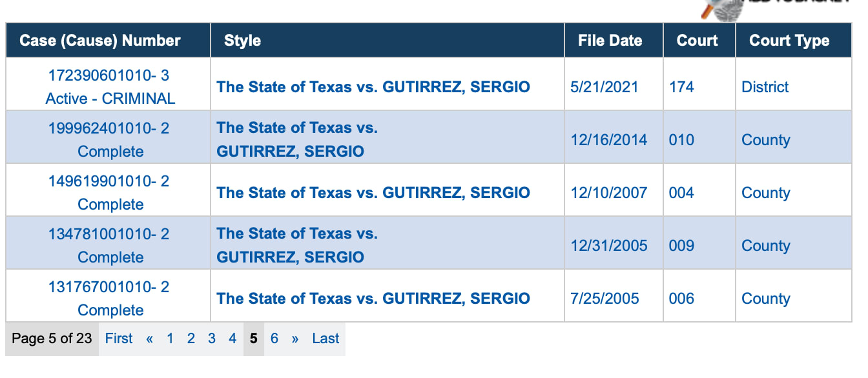Sort by Case (Cause) Number column header
This screenshot has width=868, height=378.
tap(99, 41)
